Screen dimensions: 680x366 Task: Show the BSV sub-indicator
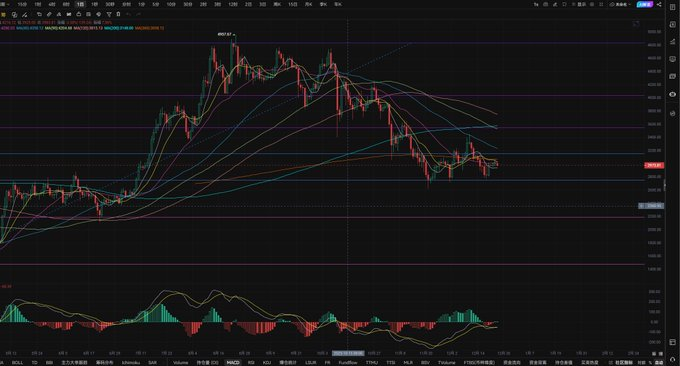pyautogui.click(x=425, y=363)
